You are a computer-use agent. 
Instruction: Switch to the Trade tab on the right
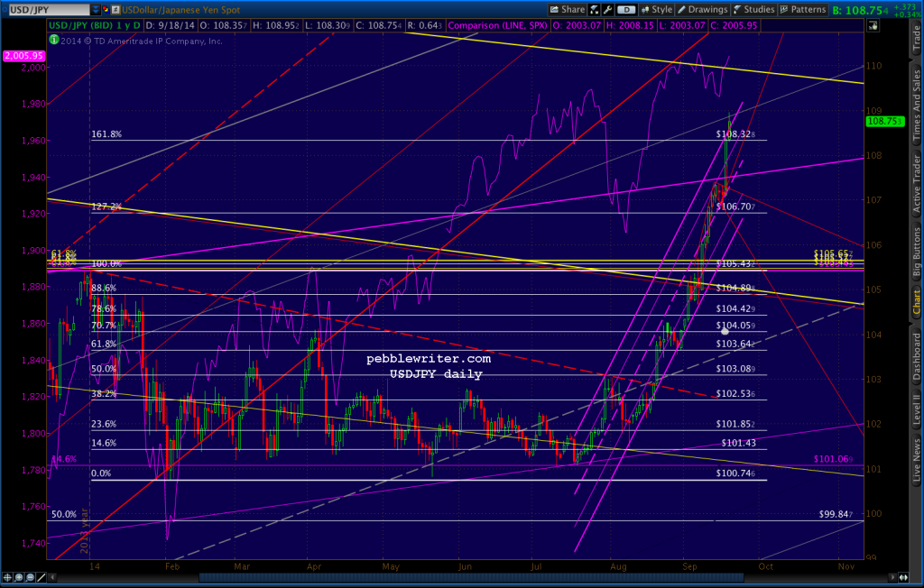point(918,41)
